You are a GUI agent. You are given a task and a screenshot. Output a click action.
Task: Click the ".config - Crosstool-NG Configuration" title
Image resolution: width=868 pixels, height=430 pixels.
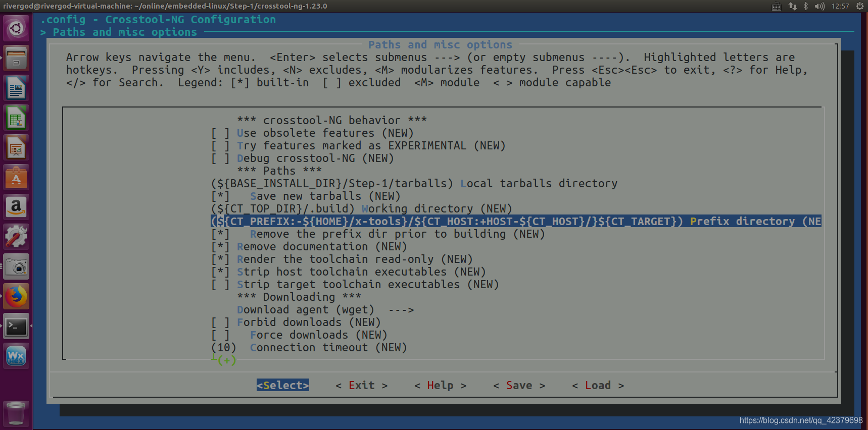click(158, 20)
